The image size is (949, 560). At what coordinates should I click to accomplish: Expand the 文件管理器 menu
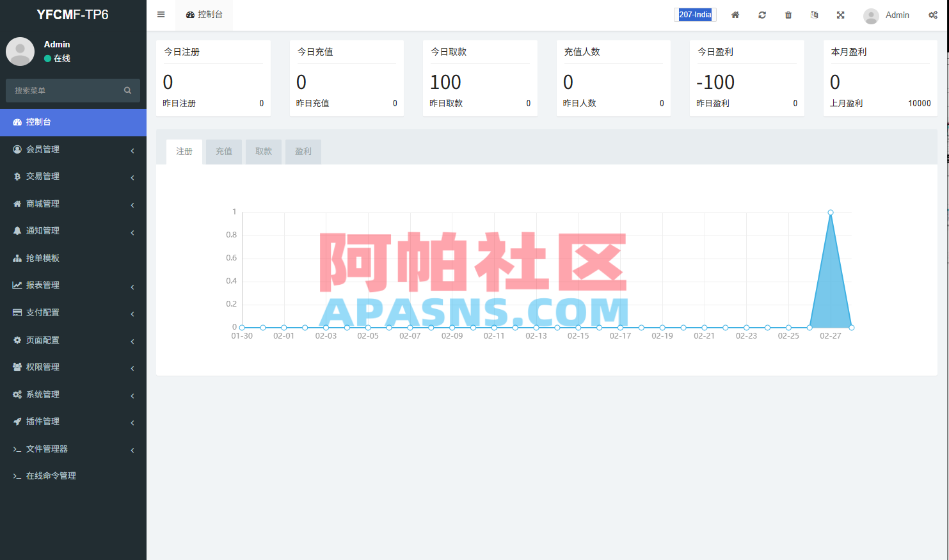[x=73, y=449]
